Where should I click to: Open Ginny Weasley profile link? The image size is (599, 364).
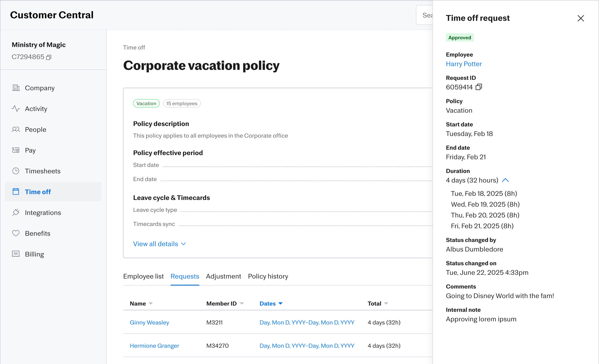149,323
